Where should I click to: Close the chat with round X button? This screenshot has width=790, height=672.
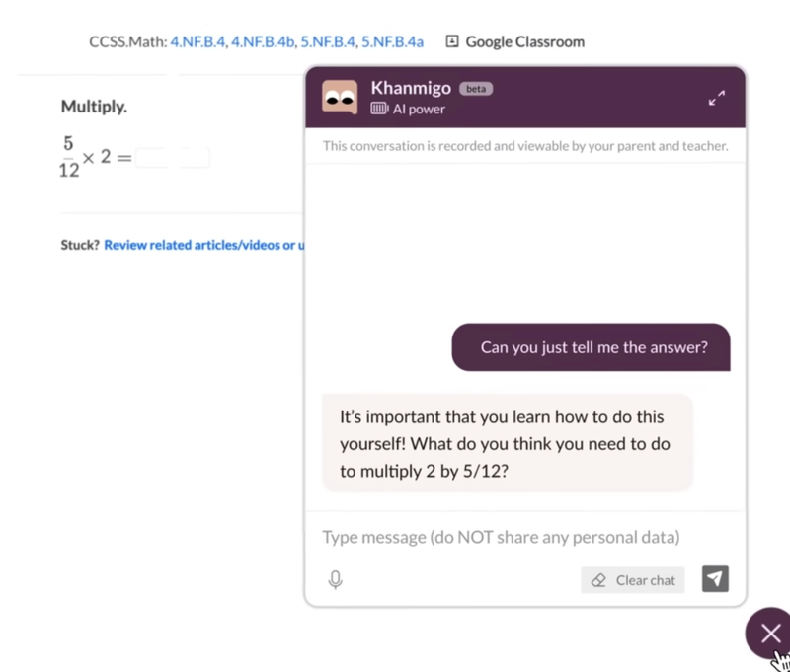pyautogui.click(x=770, y=634)
